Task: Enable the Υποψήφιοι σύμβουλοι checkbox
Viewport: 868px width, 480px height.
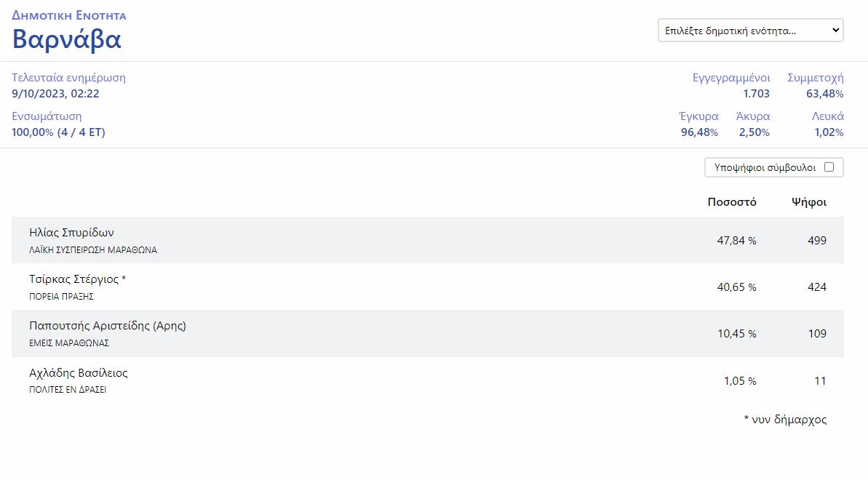Action: (829, 167)
